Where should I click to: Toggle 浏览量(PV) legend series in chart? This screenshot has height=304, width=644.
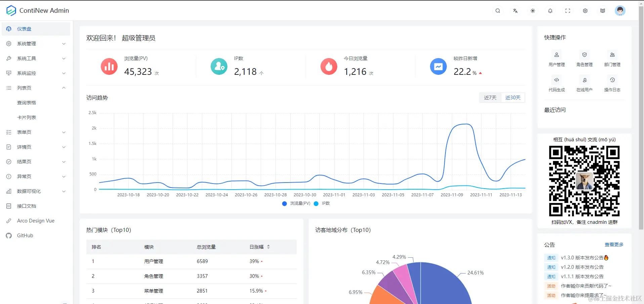[296, 203]
